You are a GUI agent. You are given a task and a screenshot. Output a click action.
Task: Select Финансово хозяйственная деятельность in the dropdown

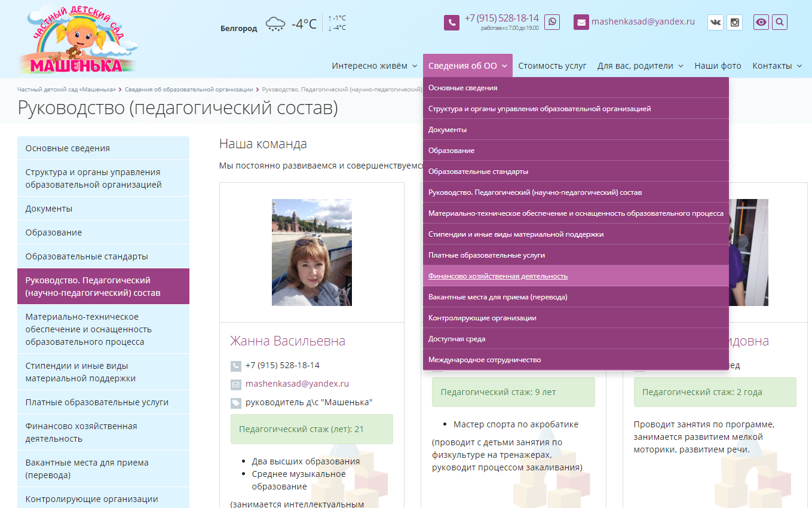coord(498,276)
